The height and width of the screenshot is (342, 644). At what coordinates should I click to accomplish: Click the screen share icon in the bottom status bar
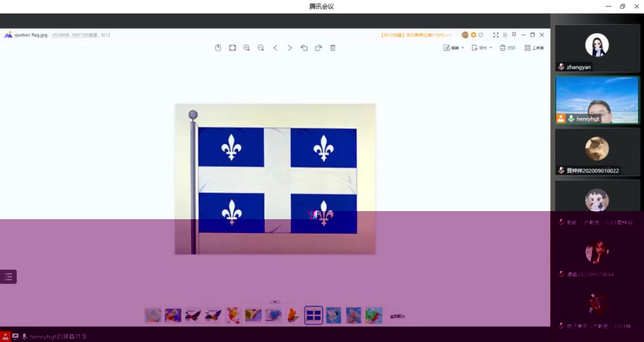pos(15,336)
